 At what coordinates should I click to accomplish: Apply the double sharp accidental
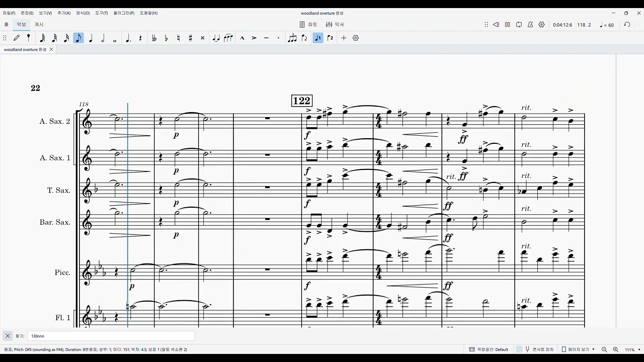coord(203,38)
